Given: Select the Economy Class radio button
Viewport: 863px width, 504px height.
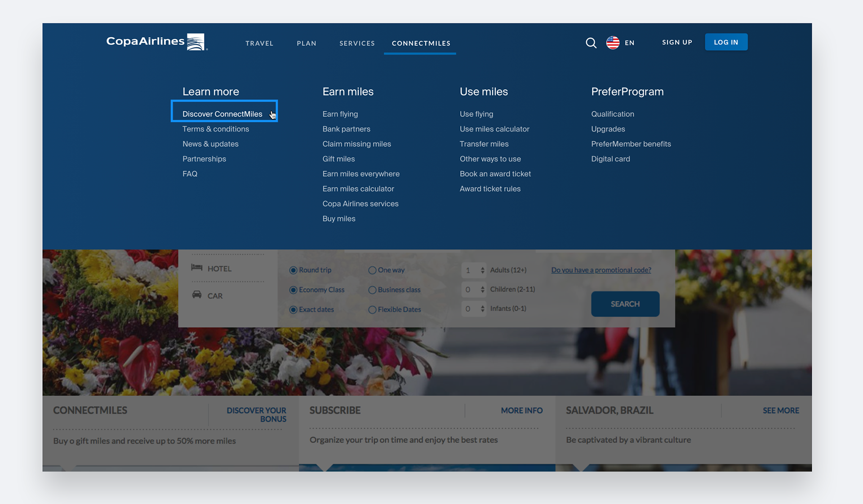Looking at the screenshot, I should pos(293,290).
